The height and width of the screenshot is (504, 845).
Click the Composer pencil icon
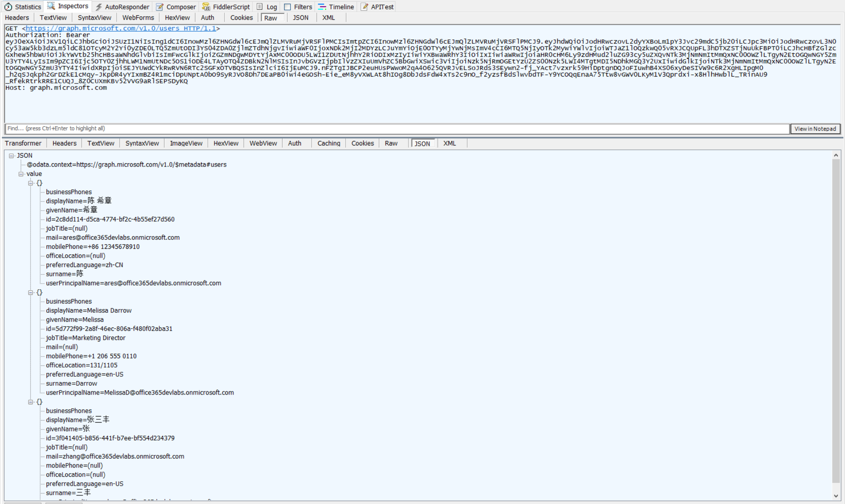coord(160,7)
